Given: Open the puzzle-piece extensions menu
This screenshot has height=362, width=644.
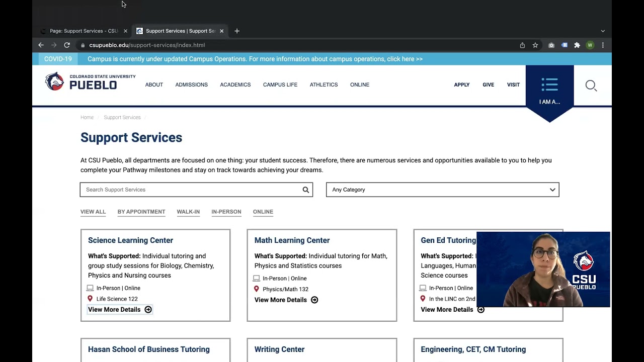Looking at the screenshot, I should (x=577, y=45).
